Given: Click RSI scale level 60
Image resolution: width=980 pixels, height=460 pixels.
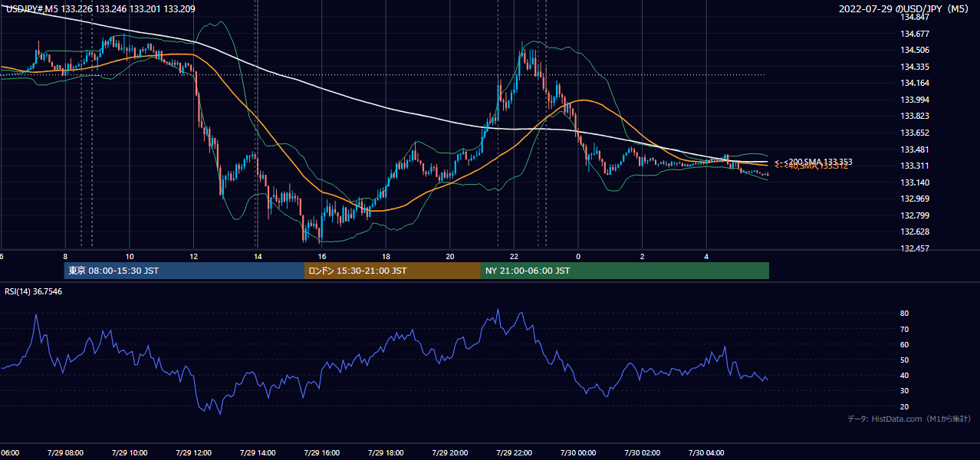Looking at the screenshot, I should 904,344.
